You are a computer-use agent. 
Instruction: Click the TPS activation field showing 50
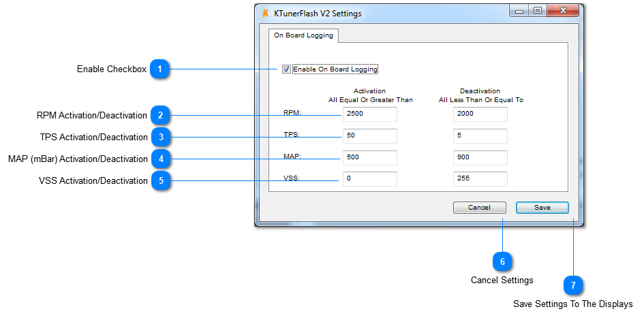[370, 135]
